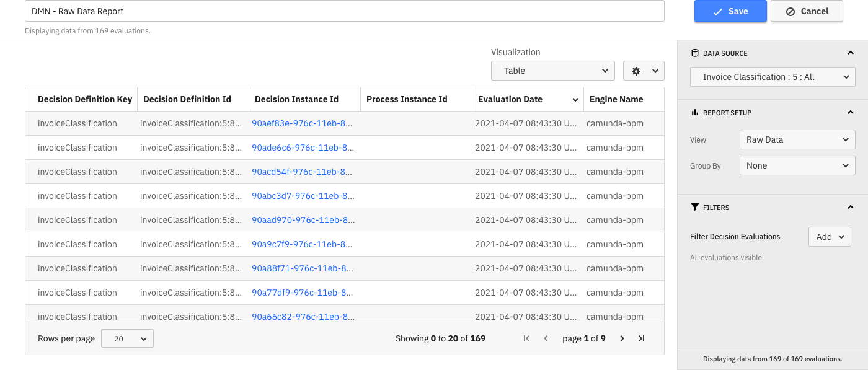Open decision instance 90aef83e link

[x=303, y=123]
